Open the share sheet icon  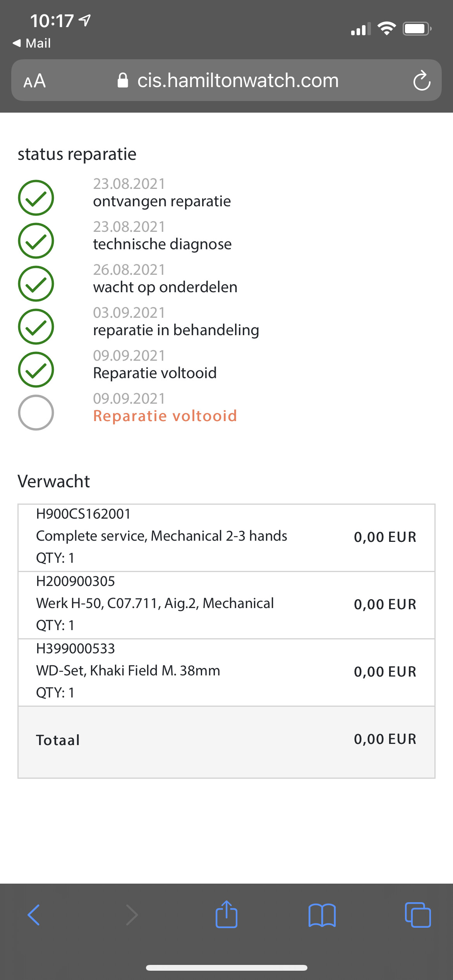click(x=226, y=914)
